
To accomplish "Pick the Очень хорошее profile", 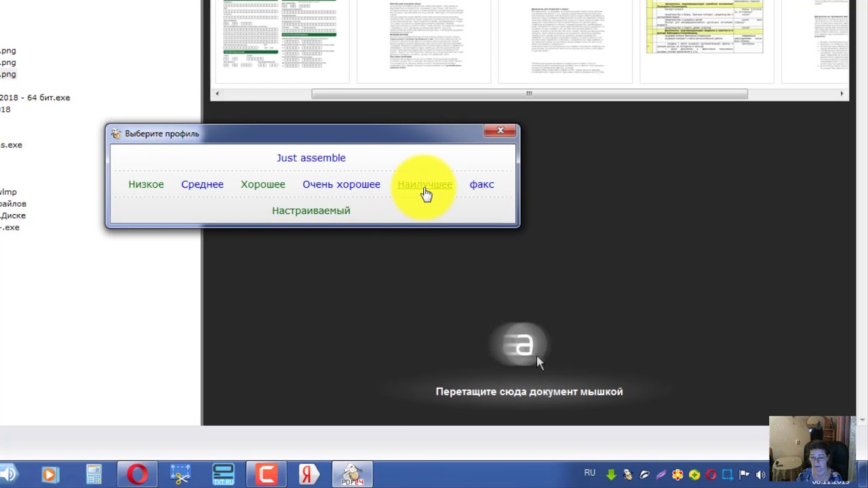I will pyautogui.click(x=341, y=184).
